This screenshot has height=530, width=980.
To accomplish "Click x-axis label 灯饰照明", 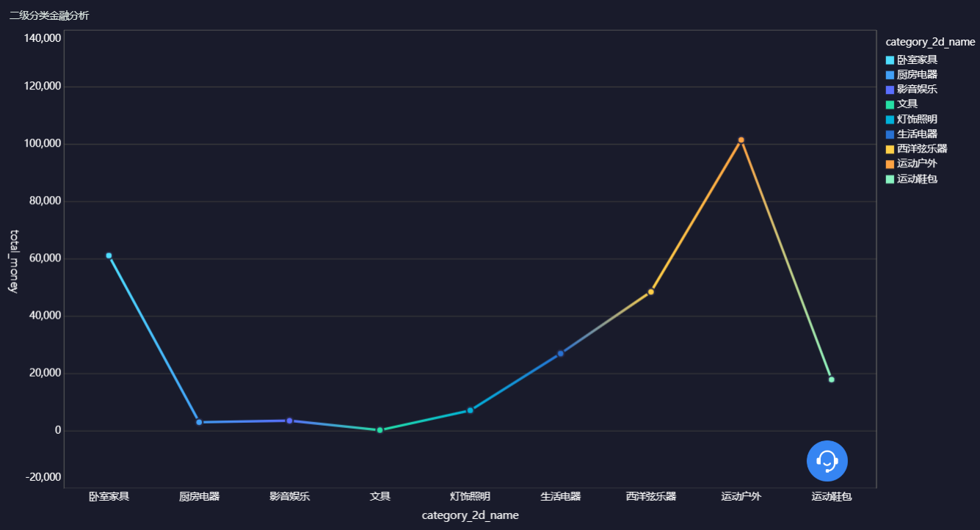I will (470, 496).
